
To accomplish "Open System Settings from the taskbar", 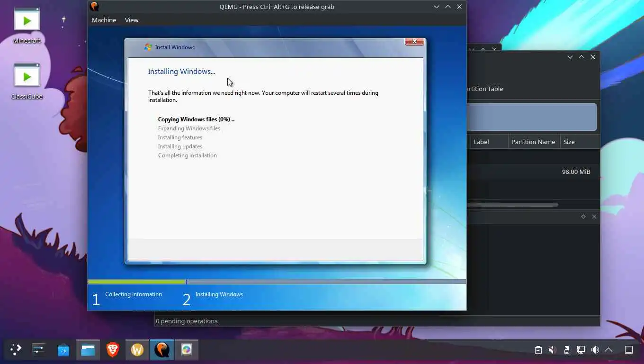I will (39, 350).
